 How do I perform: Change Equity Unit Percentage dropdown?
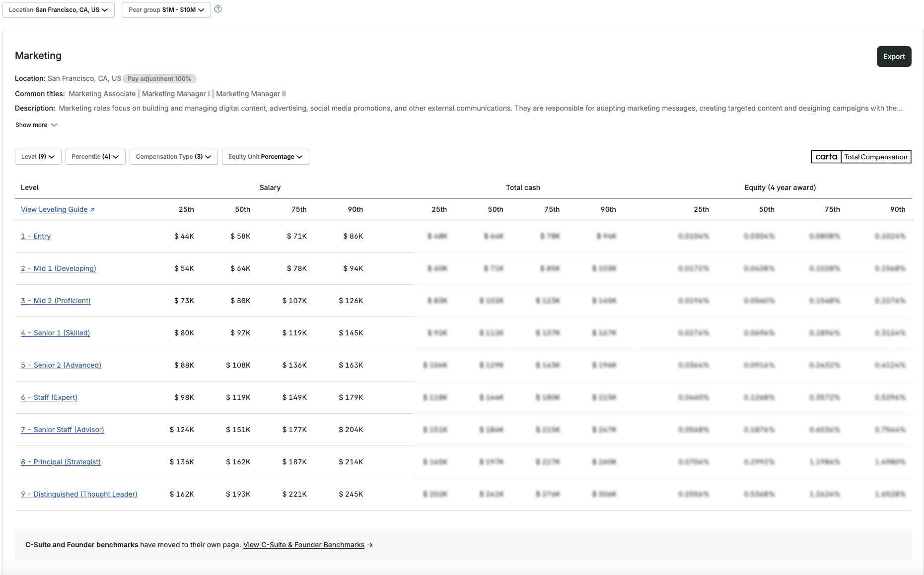(x=265, y=157)
